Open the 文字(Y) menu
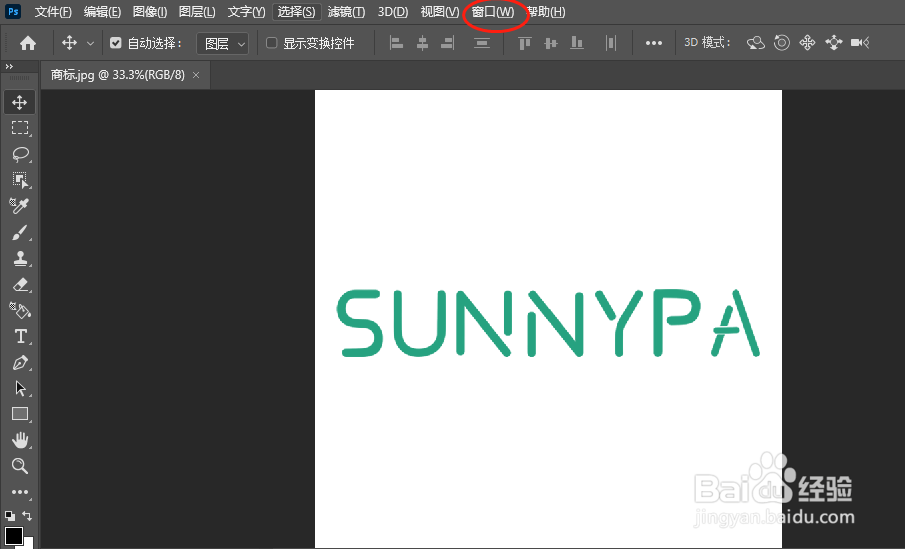Image resolution: width=905 pixels, height=549 pixels. [246, 12]
